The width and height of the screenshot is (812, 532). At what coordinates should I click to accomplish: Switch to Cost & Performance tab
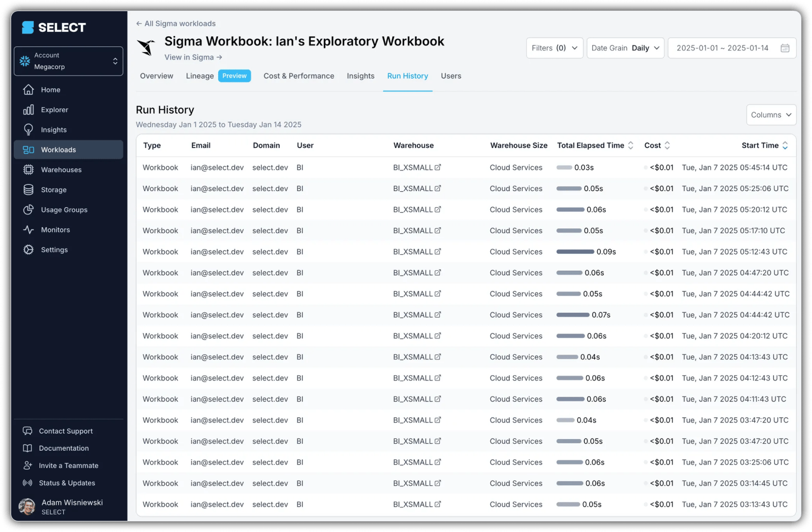point(299,76)
